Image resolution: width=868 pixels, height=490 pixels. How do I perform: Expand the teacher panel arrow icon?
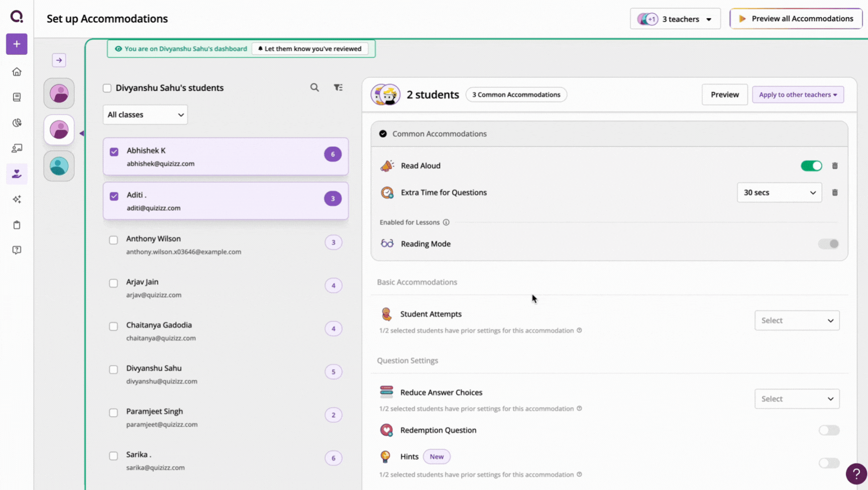[59, 60]
